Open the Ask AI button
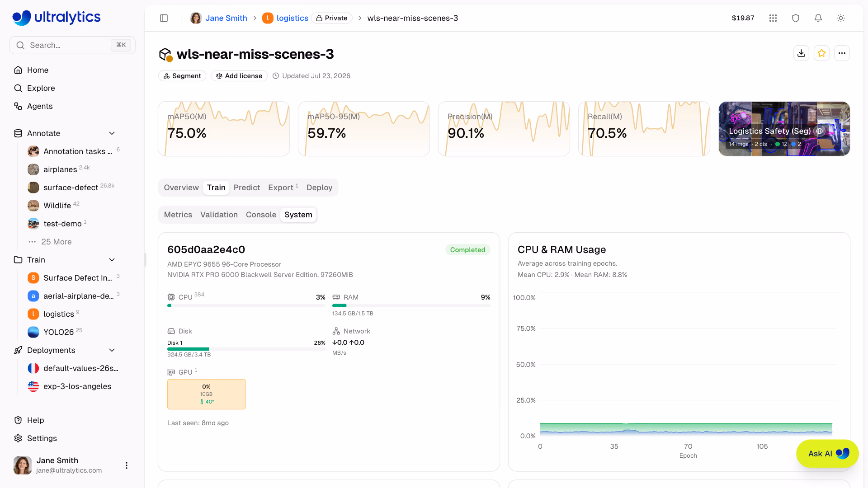This screenshot has height=488, width=868. (827, 454)
